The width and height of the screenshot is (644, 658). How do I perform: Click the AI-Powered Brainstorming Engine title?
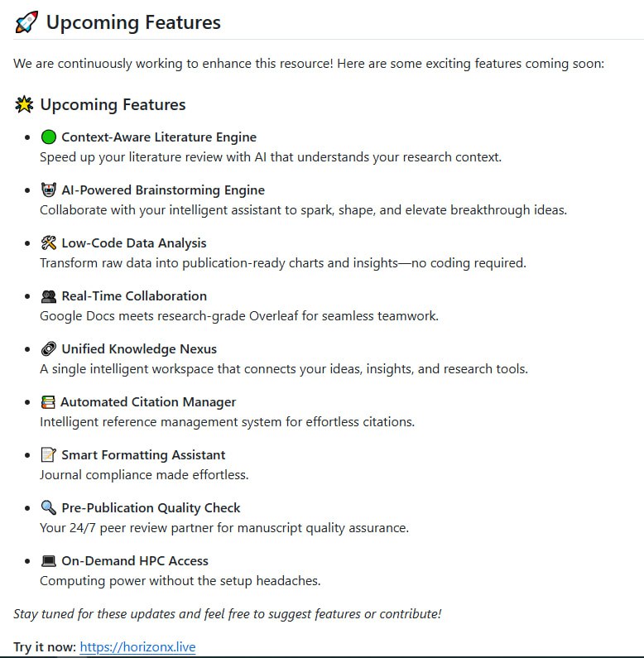coord(163,190)
